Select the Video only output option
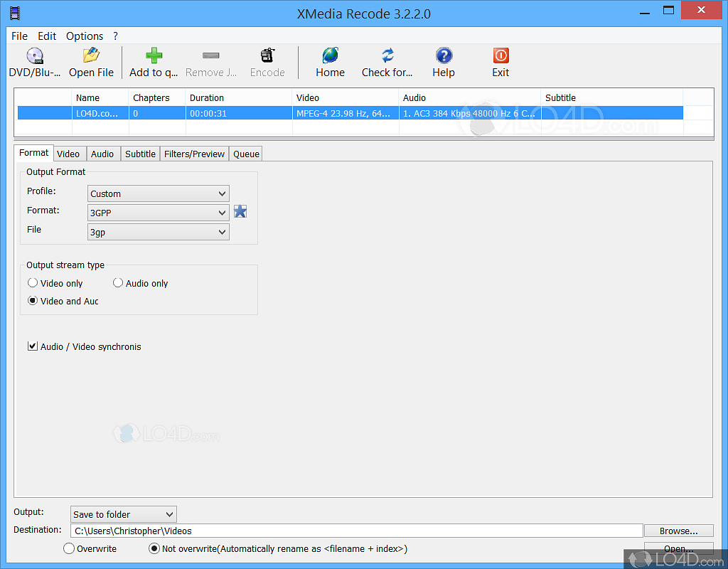This screenshot has height=569, width=728. tap(33, 282)
